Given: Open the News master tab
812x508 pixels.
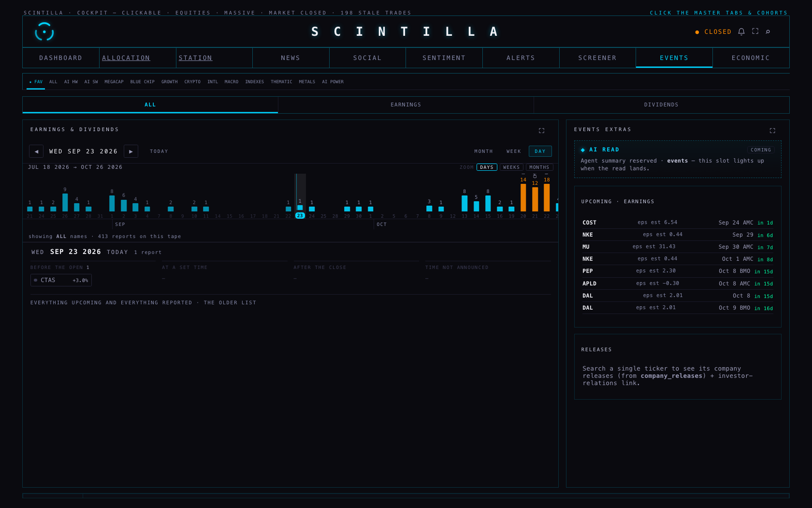Looking at the screenshot, I should (x=290, y=58).
